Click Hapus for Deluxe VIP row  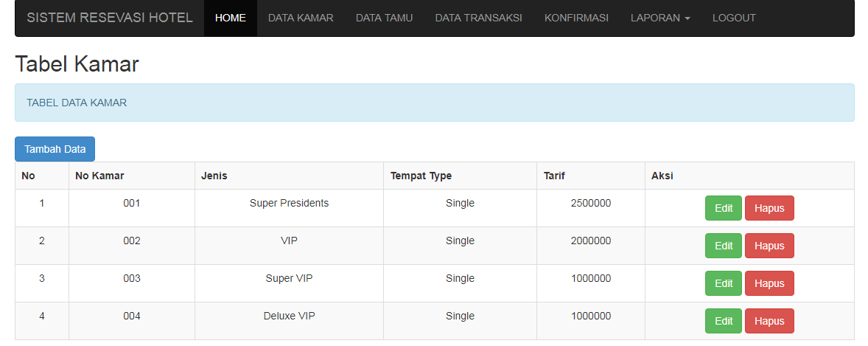coord(769,321)
